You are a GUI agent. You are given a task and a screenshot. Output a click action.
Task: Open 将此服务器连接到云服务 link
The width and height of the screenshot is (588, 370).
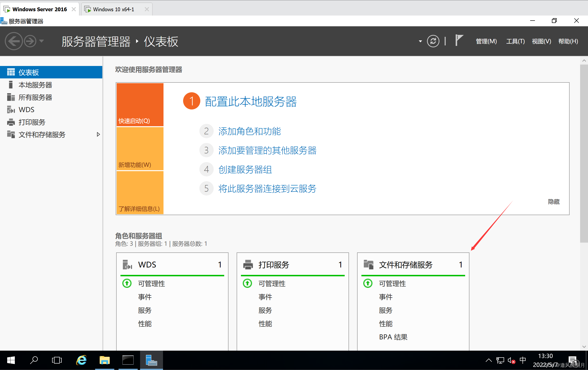267,189
